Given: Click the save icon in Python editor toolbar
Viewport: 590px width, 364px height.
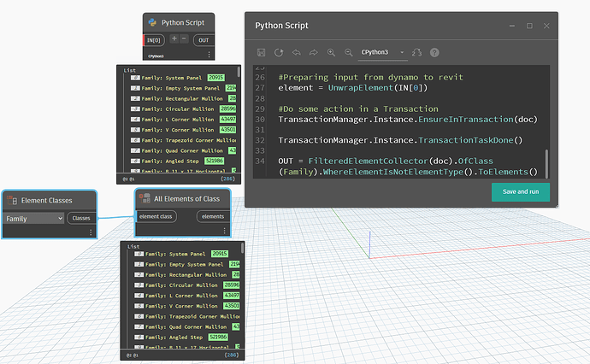Looking at the screenshot, I should [261, 52].
